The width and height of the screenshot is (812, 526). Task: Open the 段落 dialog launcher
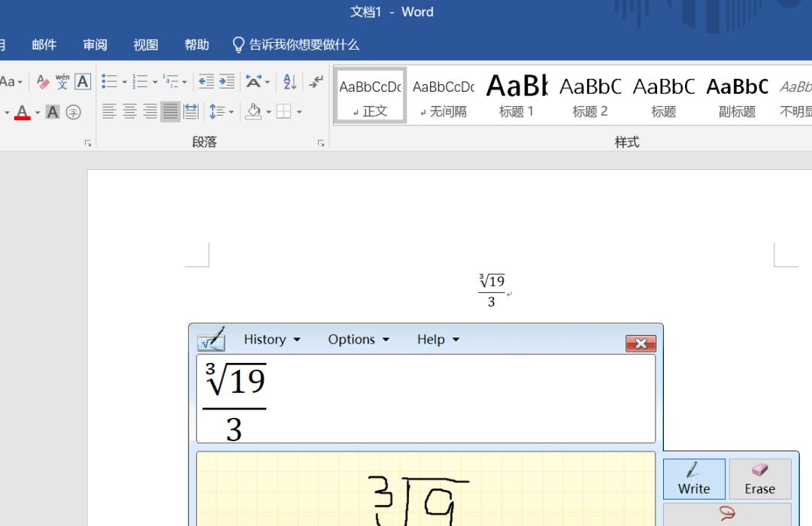[x=321, y=142]
